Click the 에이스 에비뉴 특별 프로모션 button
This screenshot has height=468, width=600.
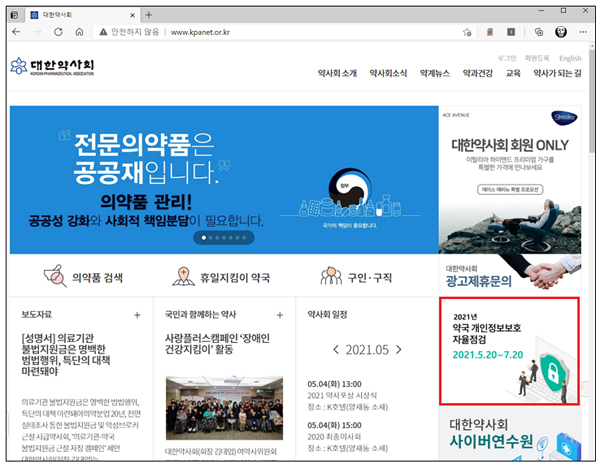(510, 189)
